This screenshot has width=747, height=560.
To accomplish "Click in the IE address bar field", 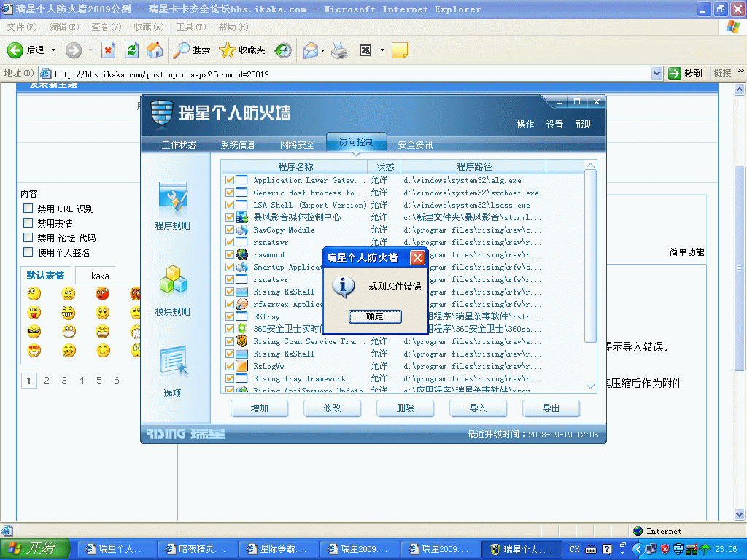I will [x=350, y=74].
